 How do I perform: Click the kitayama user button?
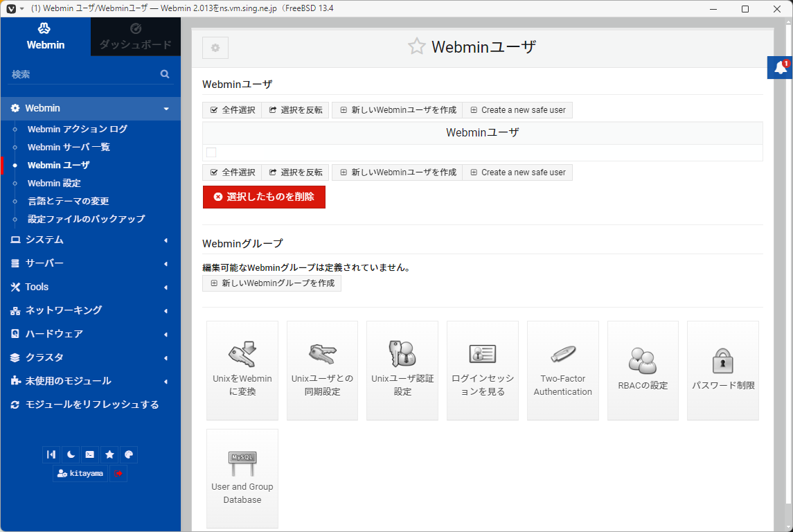pos(80,473)
